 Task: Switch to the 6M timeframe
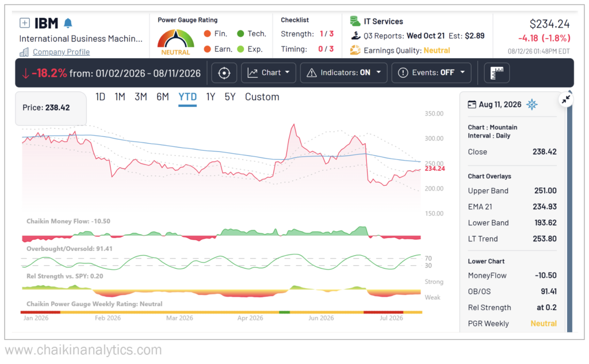tap(163, 97)
